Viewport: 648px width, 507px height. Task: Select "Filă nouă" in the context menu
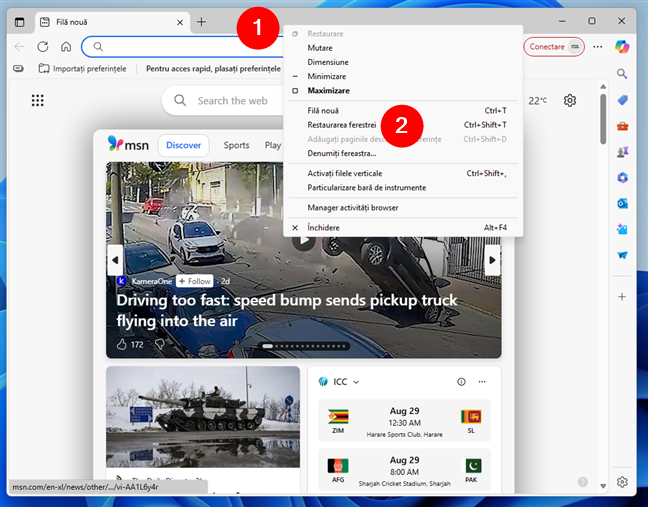pyautogui.click(x=323, y=111)
